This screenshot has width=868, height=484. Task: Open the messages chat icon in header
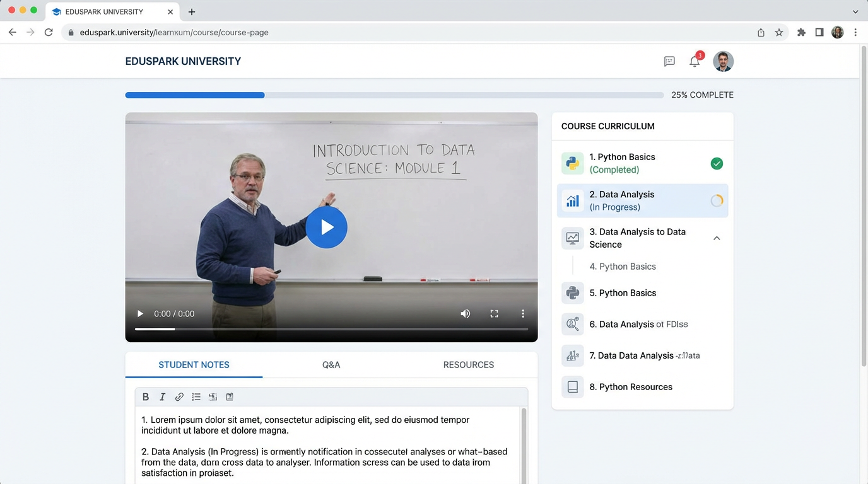tap(669, 61)
